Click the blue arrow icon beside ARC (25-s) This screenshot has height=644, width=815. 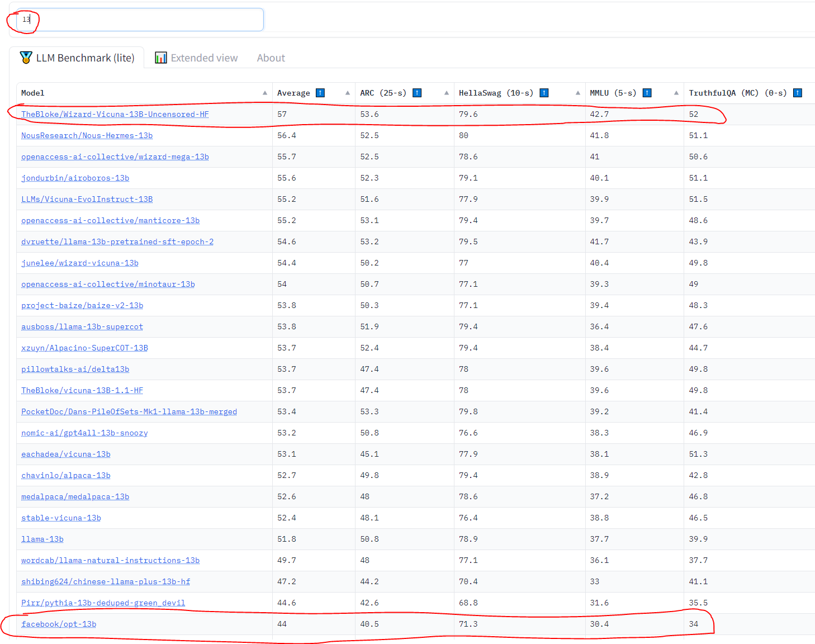point(417,93)
